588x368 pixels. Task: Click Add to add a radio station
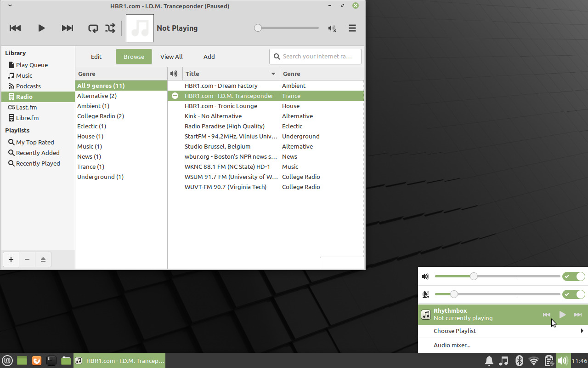(209, 57)
